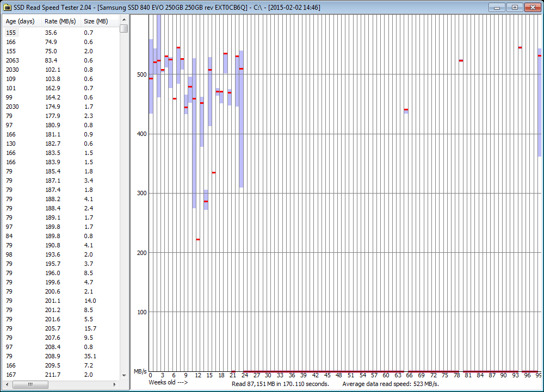
Task: Select the 98-day row rated 193.6
Action: 61,254
